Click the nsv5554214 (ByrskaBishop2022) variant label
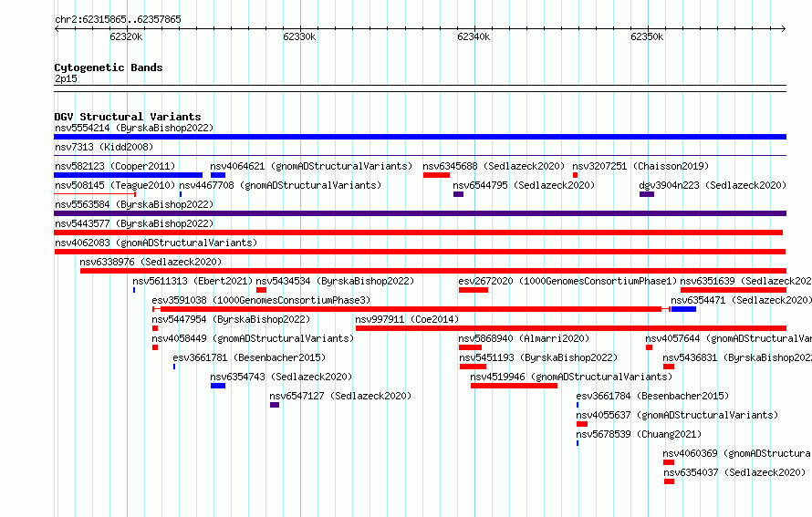The height and width of the screenshot is (517, 812). (134, 128)
